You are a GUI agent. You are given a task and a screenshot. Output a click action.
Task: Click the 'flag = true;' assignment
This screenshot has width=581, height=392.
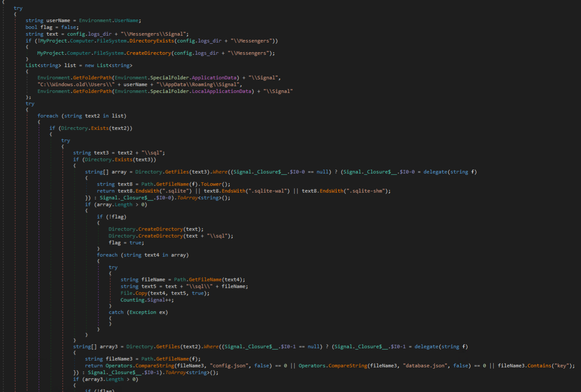(126, 242)
